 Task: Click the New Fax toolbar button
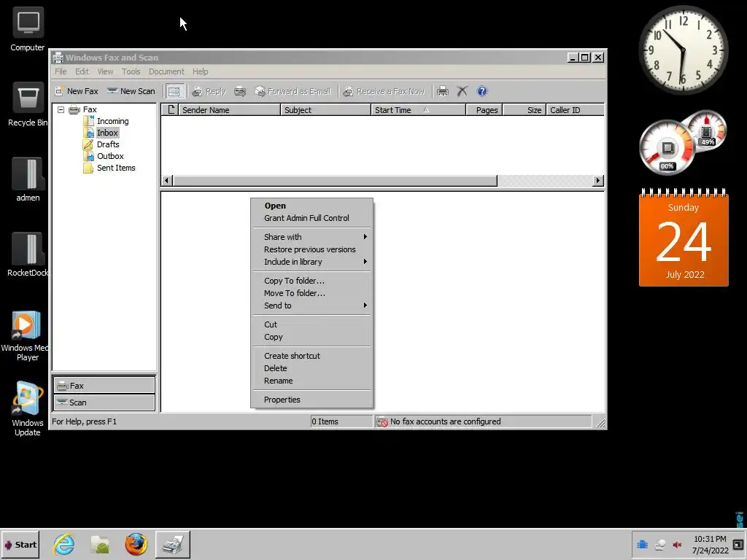(x=76, y=91)
